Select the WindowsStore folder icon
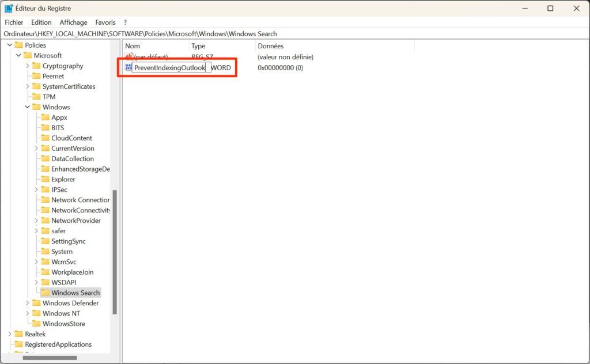590x364 pixels. pyautogui.click(x=36, y=324)
